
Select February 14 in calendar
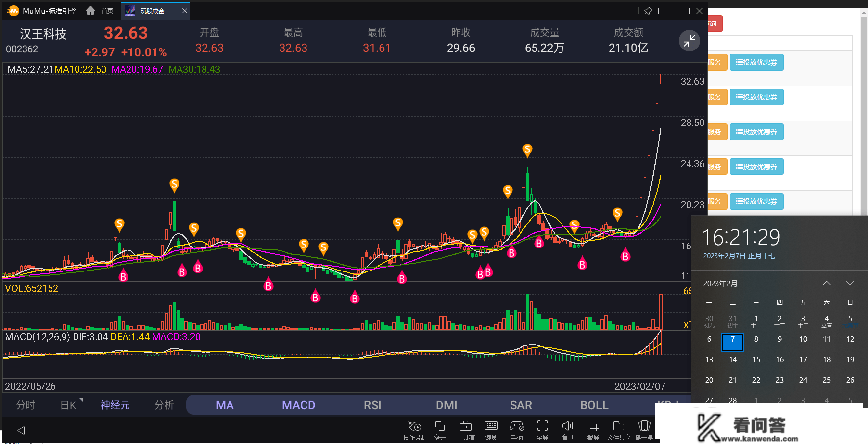point(733,359)
